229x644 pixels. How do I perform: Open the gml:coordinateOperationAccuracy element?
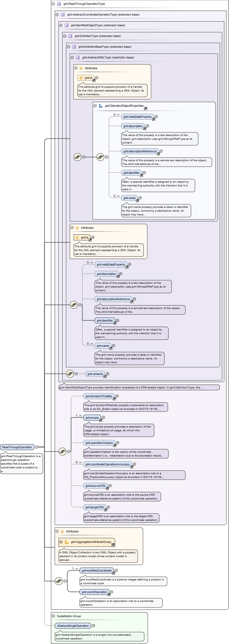(x=108, y=464)
